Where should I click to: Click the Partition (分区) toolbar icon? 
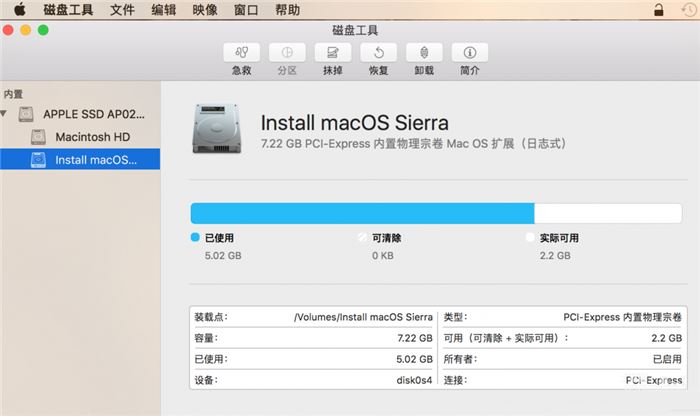point(287,53)
